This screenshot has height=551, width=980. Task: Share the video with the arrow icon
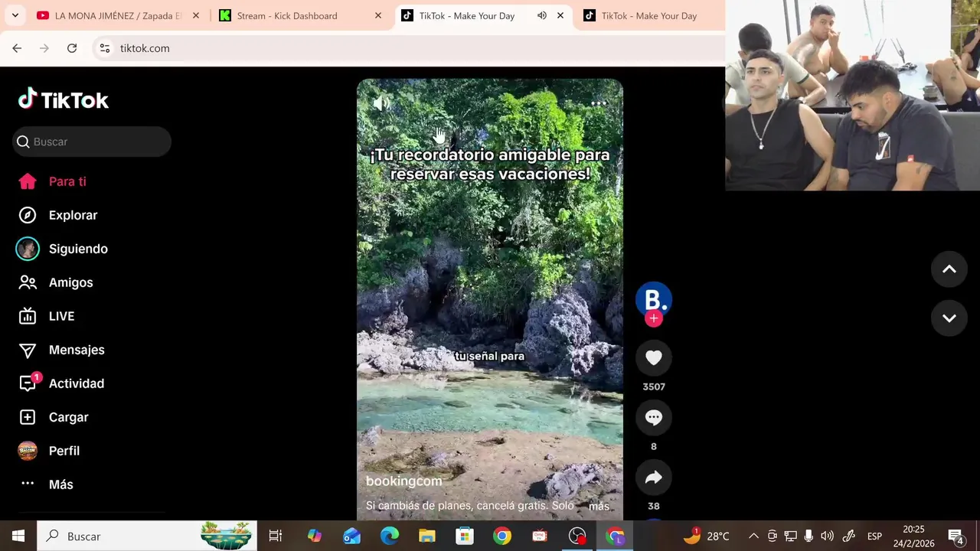pyautogui.click(x=653, y=477)
